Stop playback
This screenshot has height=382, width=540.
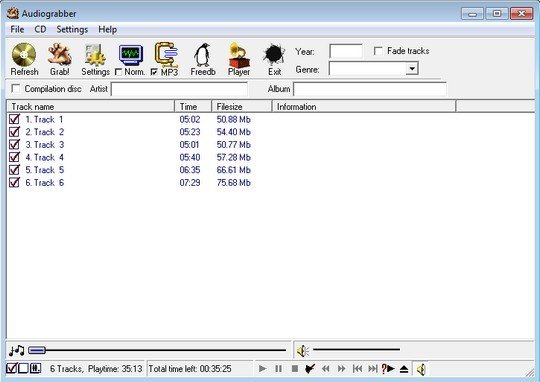pos(295,369)
